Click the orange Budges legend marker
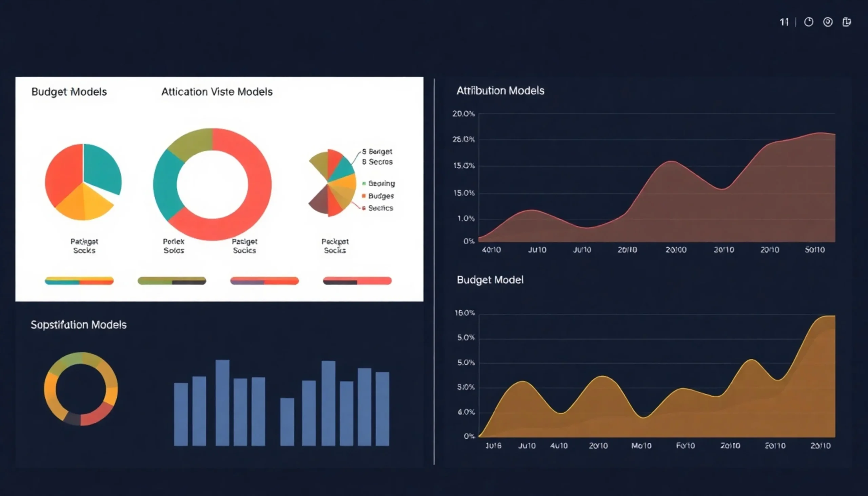The width and height of the screenshot is (868, 496). point(364,196)
